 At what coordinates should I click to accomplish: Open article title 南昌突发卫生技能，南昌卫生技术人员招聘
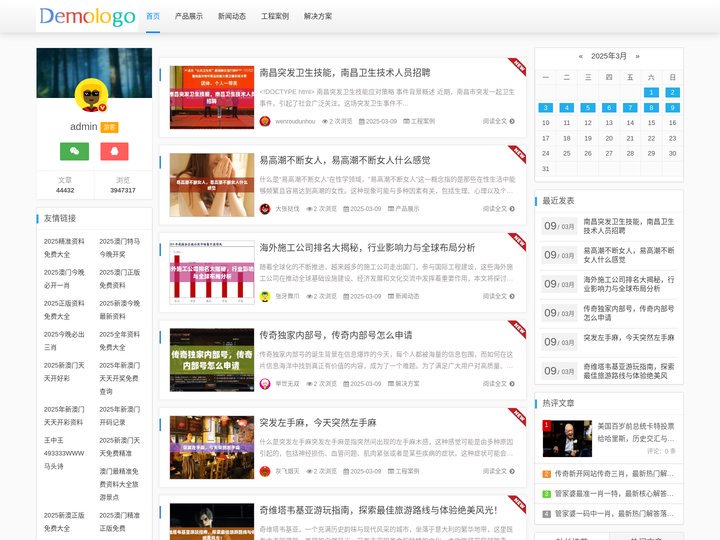(345, 73)
